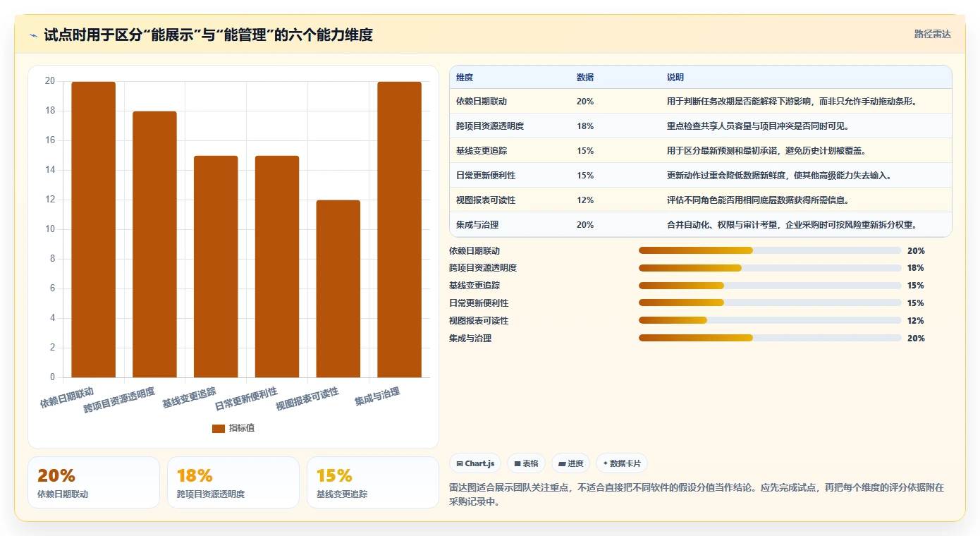Click the description starting 评估不同角色
The width and height of the screenshot is (980, 536).
tap(758, 200)
